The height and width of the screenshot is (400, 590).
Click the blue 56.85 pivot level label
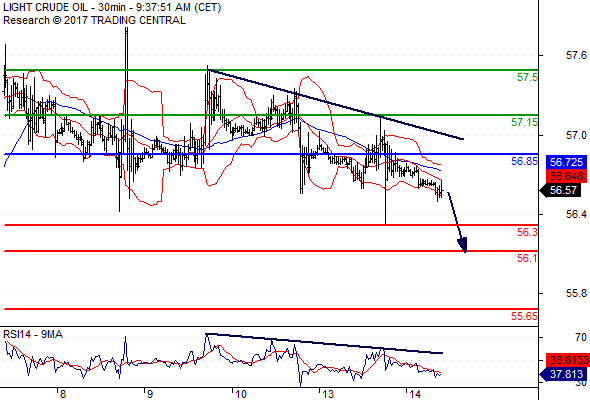coord(524,161)
